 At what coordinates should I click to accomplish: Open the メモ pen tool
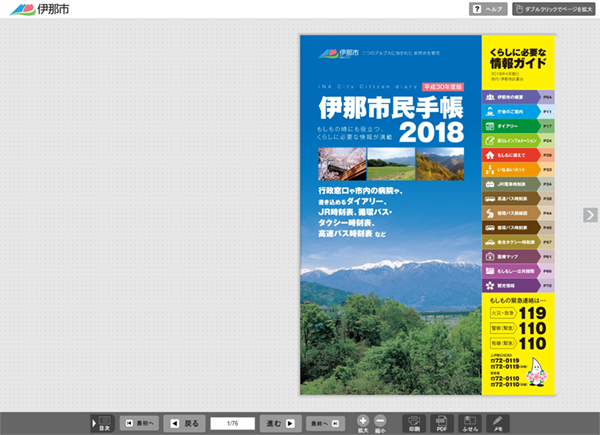tap(497, 424)
